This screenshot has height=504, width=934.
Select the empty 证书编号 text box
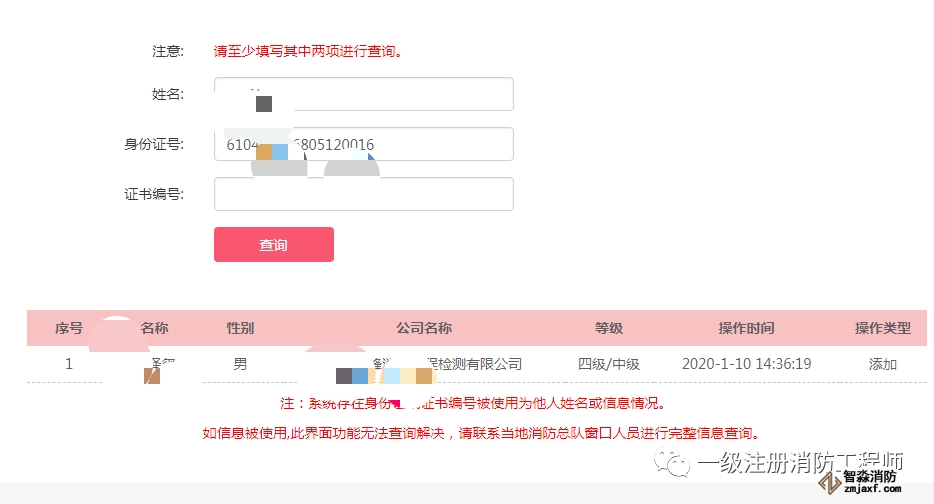pyautogui.click(x=364, y=194)
